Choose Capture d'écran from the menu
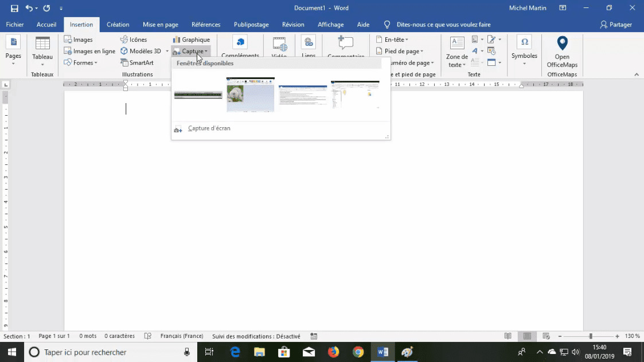This screenshot has height=362, width=644. pos(209,128)
